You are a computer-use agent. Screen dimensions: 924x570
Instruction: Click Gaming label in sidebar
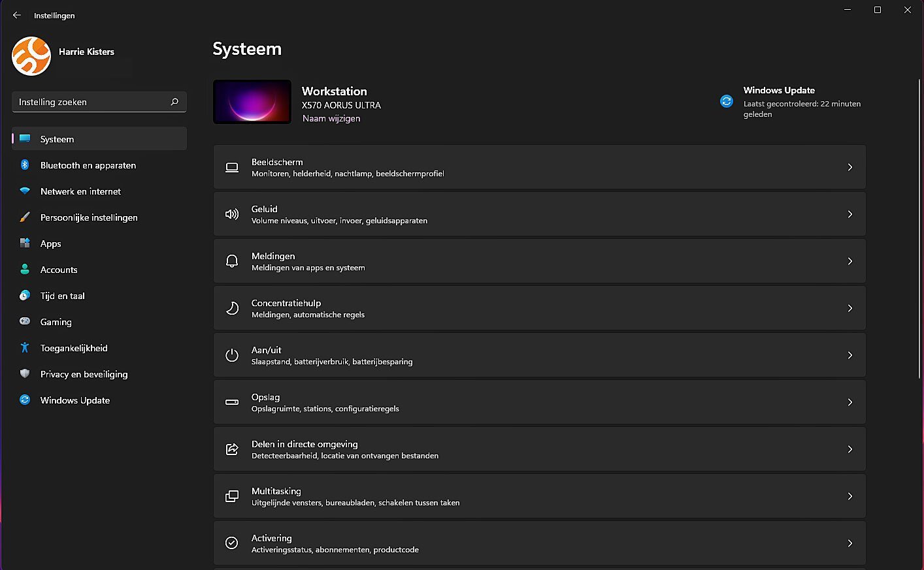click(x=56, y=322)
